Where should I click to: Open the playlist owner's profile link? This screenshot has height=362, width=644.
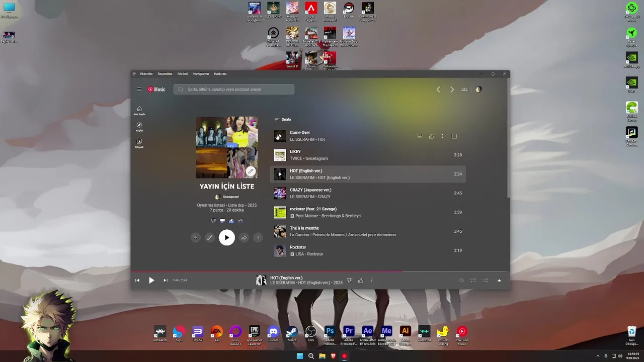point(227,197)
